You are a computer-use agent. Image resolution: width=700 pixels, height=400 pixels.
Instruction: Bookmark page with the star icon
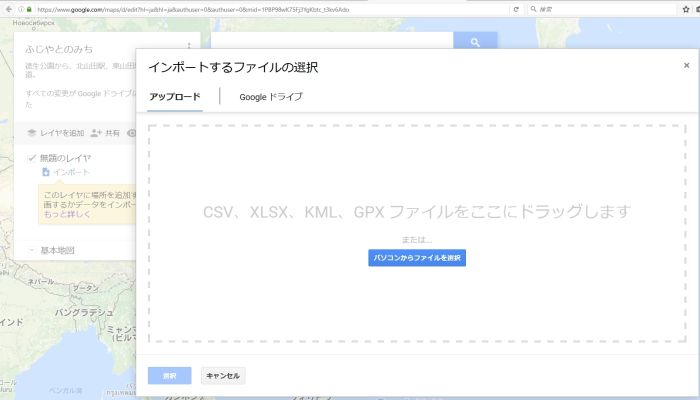coord(686,9)
